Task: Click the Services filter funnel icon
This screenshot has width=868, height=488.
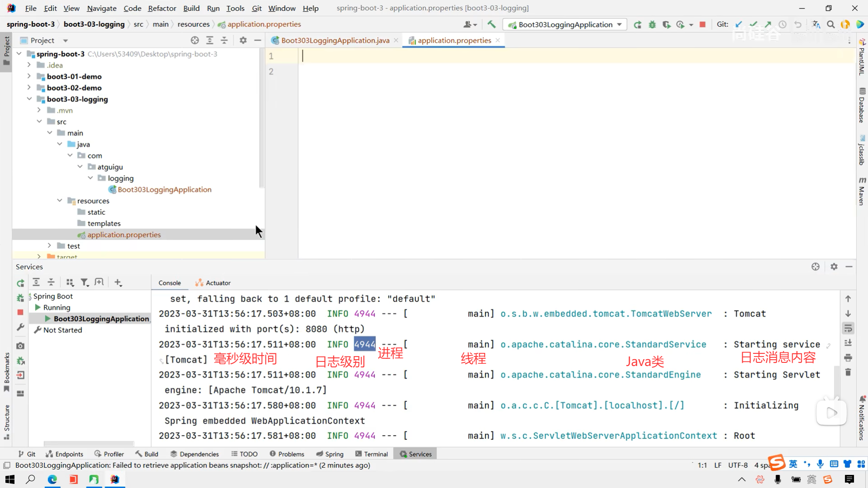Action: coord(85,282)
